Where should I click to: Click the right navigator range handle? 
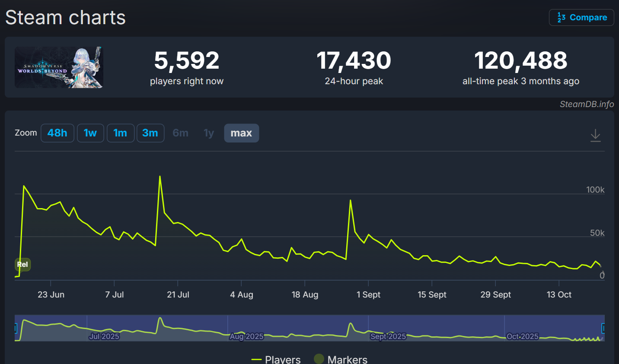[x=604, y=328]
